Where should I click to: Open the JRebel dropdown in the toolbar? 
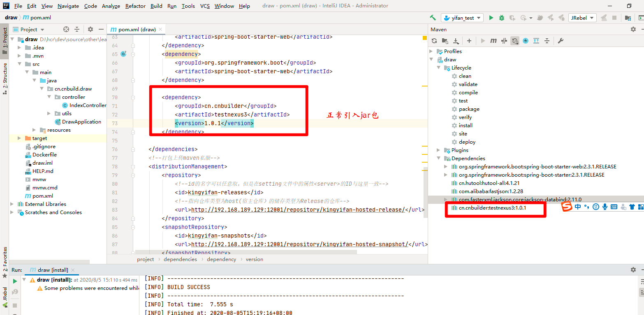tap(582, 18)
